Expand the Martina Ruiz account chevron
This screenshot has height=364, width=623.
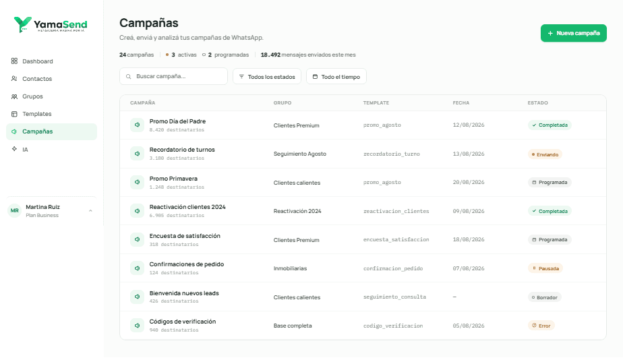pyautogui.click(x=90, y=210)
